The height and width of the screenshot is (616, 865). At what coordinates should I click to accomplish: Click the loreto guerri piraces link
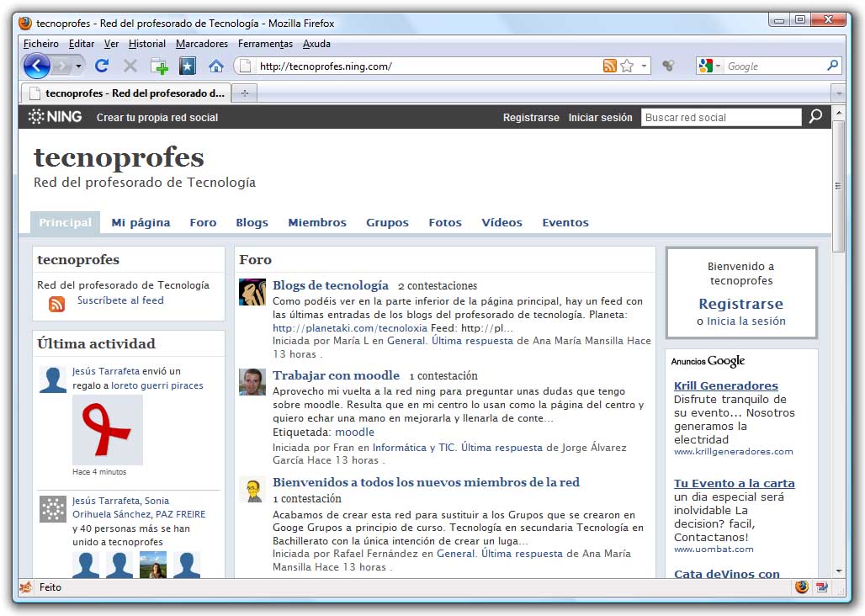157,385
